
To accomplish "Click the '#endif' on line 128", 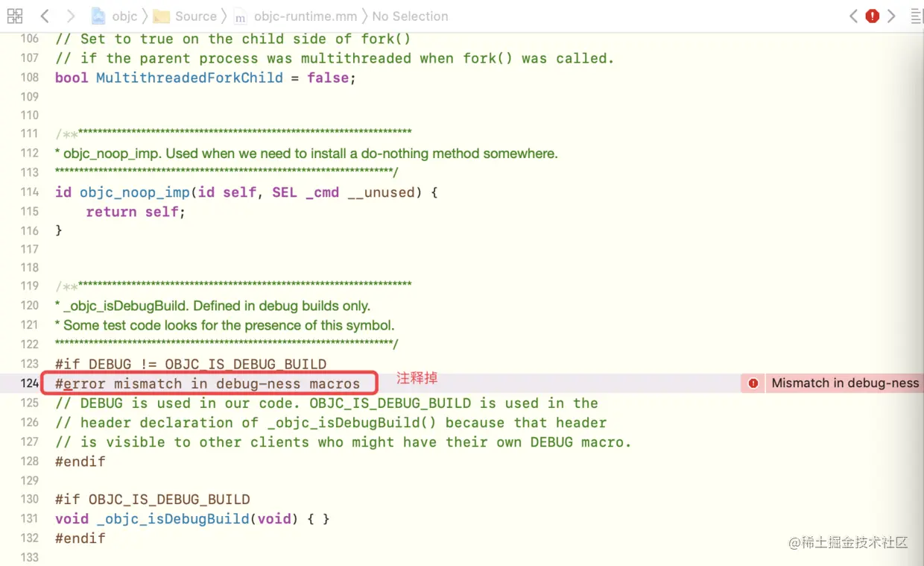I will [80, 462].
